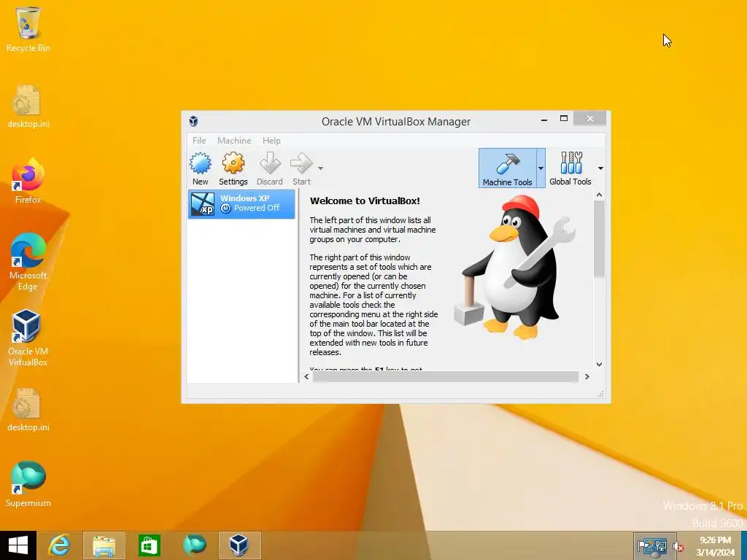Viewport: 747px width, 560px height.
Task: Maximize the VirtualBox Manager window
Action: tap(564, 119)
